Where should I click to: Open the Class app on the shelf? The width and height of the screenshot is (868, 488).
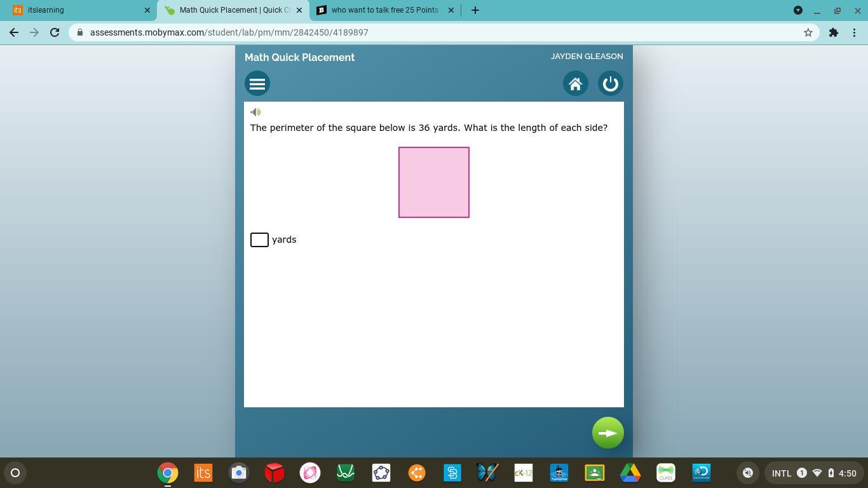point(666,473)
